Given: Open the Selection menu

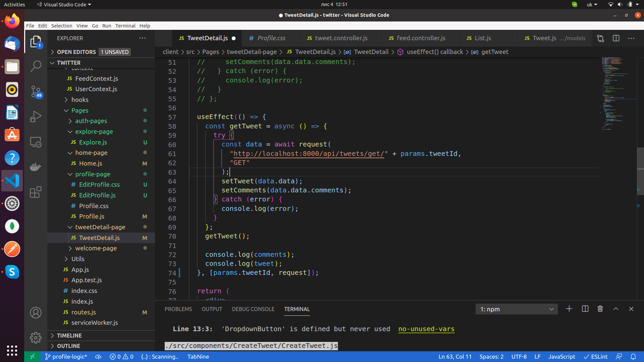Looking at the screenshot, I should tap(61, 26).
